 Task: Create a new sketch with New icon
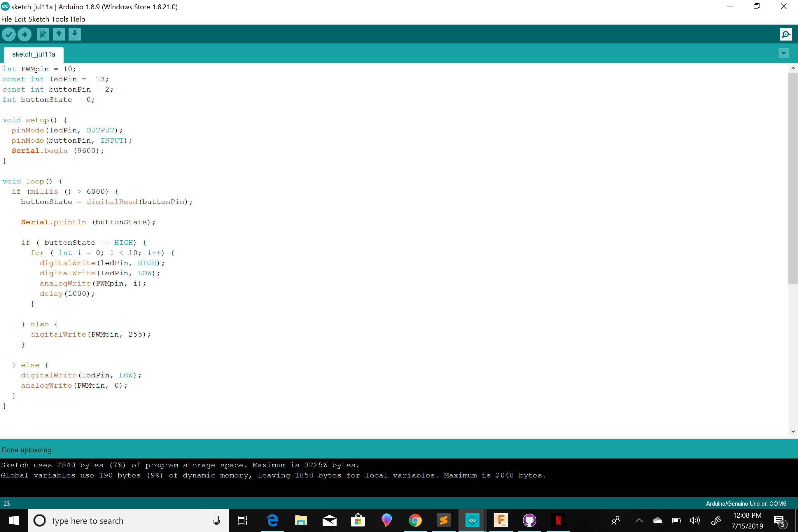point(43,34)
